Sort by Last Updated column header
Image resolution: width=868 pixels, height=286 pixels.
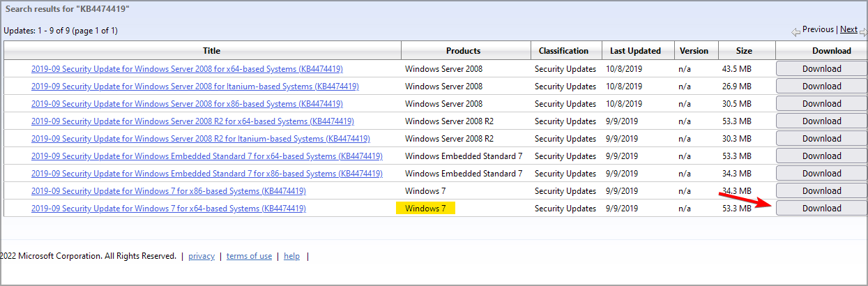pos(635,51)
